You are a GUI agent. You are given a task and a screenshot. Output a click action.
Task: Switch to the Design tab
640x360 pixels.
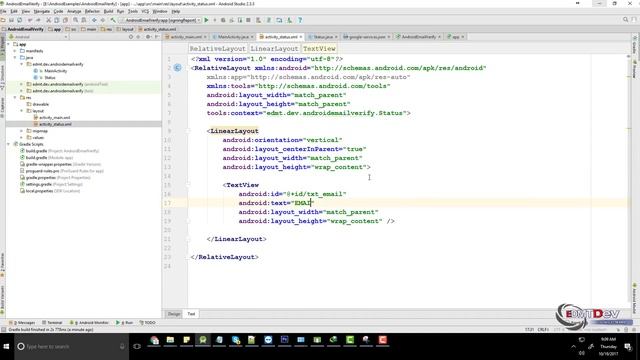tap(174, 314)
